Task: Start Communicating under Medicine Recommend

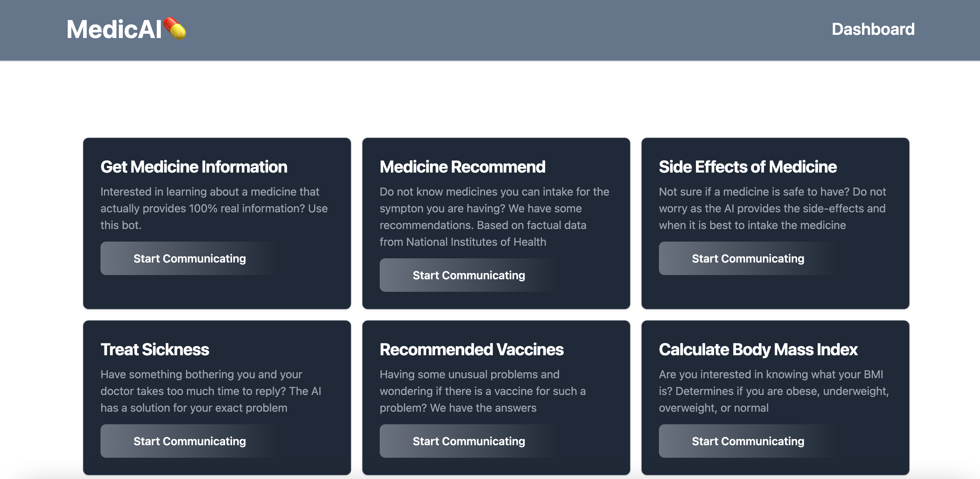Action: tap(469, 275)
